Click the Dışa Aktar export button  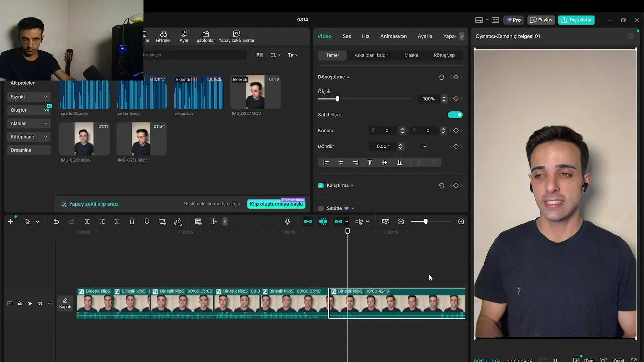click(577, 20)
